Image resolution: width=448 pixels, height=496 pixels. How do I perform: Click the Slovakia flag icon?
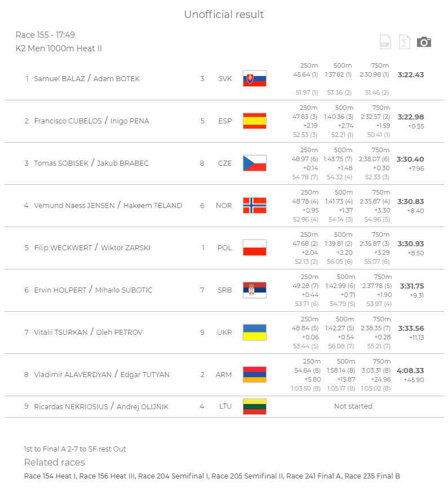pos(255,78)
